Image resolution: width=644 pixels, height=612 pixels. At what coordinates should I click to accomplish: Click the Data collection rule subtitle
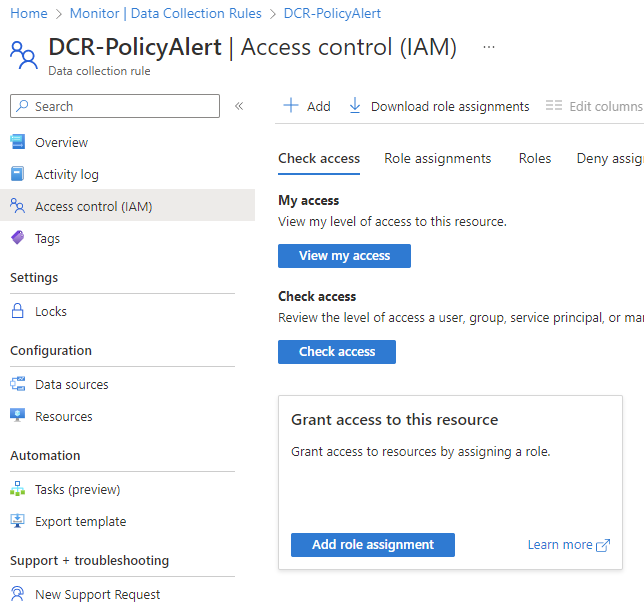pyautogui.click(x=99, y=71)
